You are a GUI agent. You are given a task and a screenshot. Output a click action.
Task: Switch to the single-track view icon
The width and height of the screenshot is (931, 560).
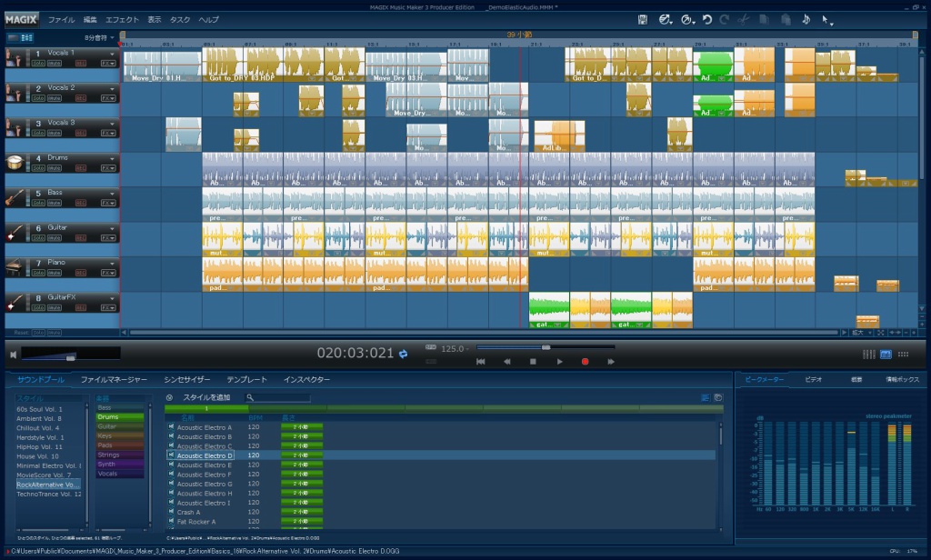(x=13, y=37)
